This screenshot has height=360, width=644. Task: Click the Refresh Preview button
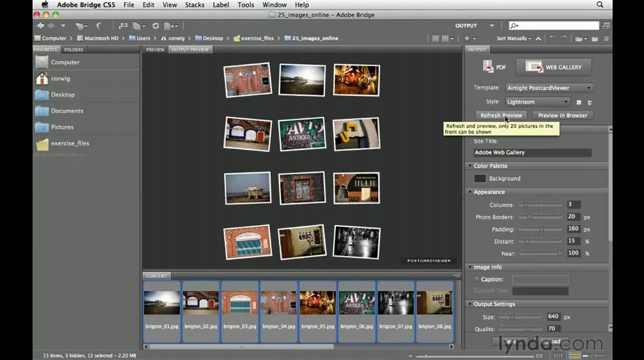(x=501, y=115)
